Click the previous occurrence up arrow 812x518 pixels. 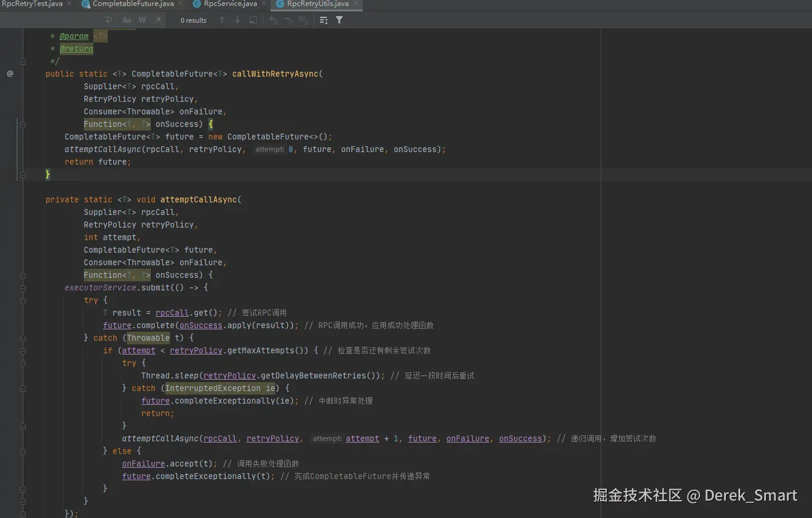[222, 20]
